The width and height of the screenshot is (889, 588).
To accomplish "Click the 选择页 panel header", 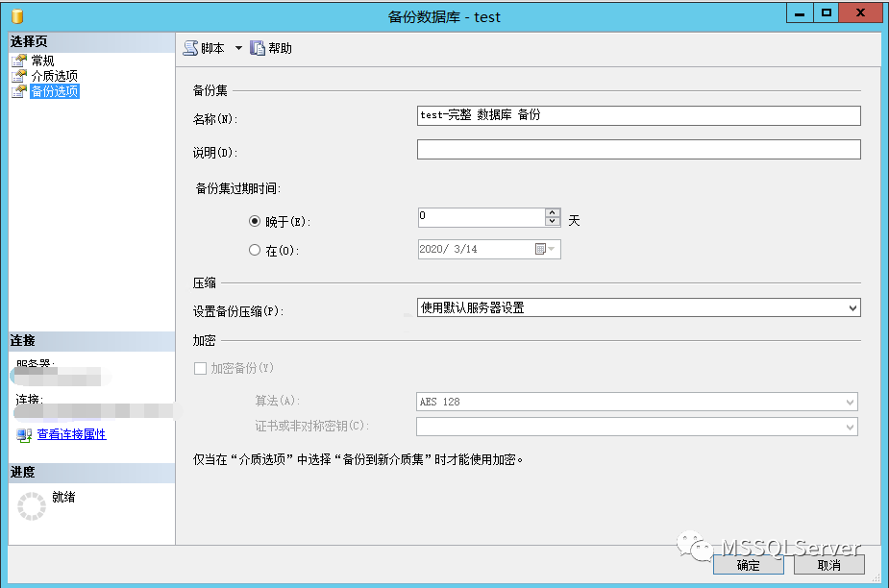I will click(x=91, y=42).
